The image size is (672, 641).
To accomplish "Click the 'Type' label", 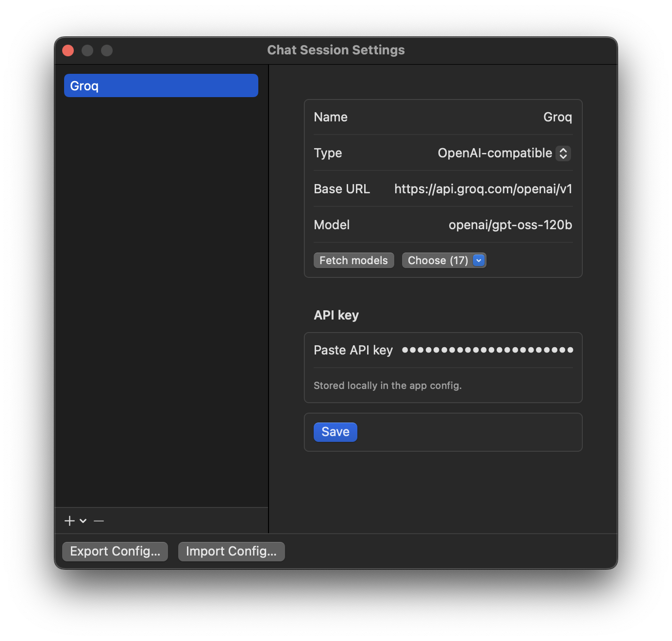I will (x=328, y=153).
